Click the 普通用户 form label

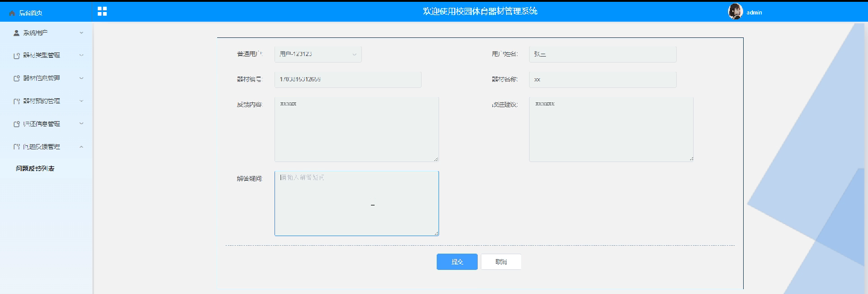(249, 54)
